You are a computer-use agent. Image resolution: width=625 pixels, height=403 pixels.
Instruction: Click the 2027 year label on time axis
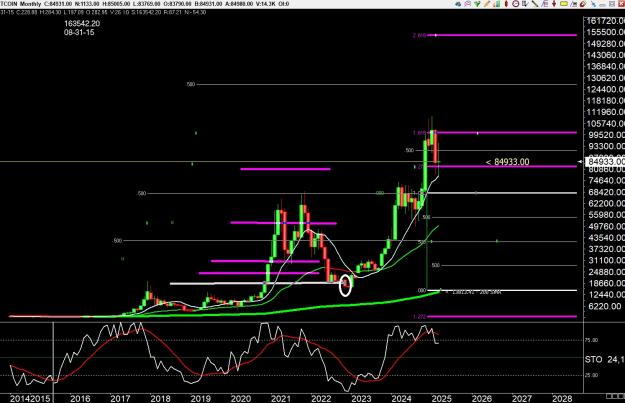click(x=522, y=398)
